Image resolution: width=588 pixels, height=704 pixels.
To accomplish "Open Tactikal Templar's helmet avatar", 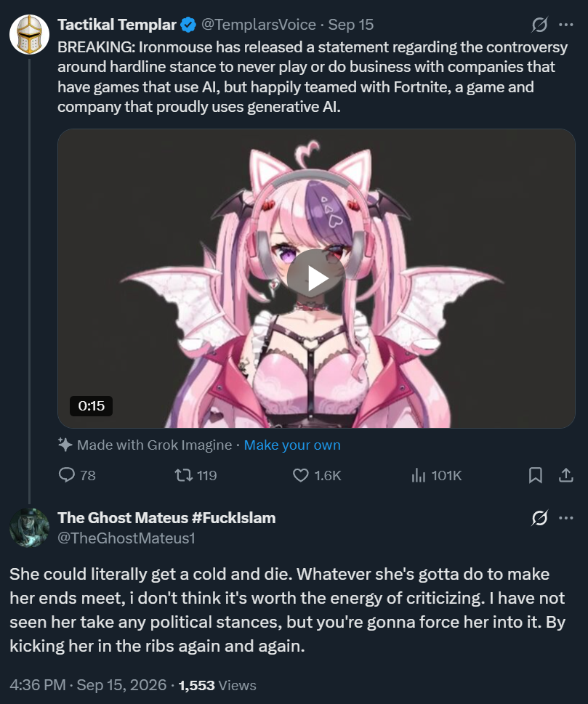I will click(x=29, y=34).
